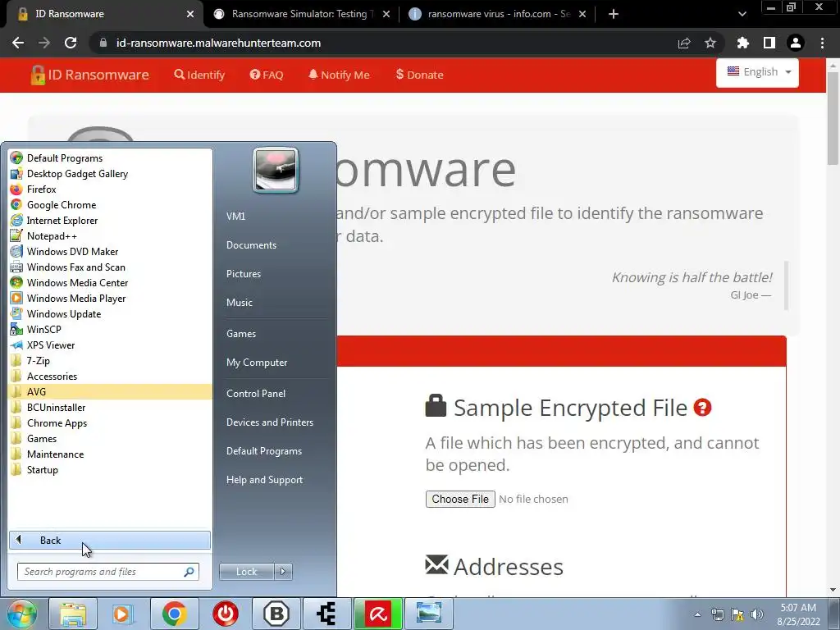Expand the Games program folder
This screenshot has width=840, height=630.
click(110, 438)
